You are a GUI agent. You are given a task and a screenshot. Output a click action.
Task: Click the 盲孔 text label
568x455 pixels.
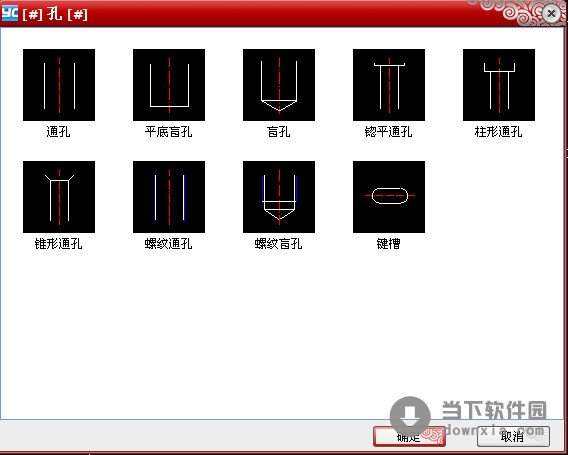(x=279, y=132)
